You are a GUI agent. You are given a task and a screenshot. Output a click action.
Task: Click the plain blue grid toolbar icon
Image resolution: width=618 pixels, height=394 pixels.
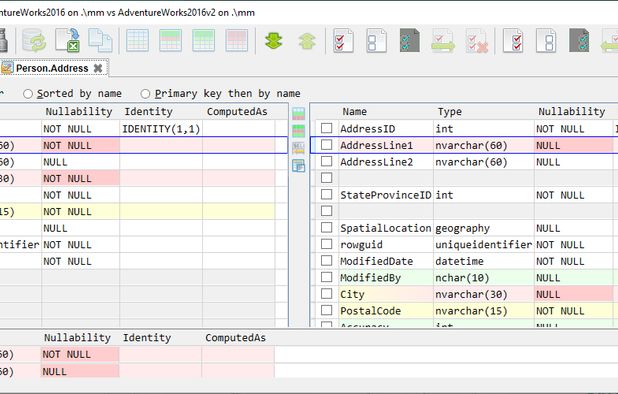click(138, 40)
